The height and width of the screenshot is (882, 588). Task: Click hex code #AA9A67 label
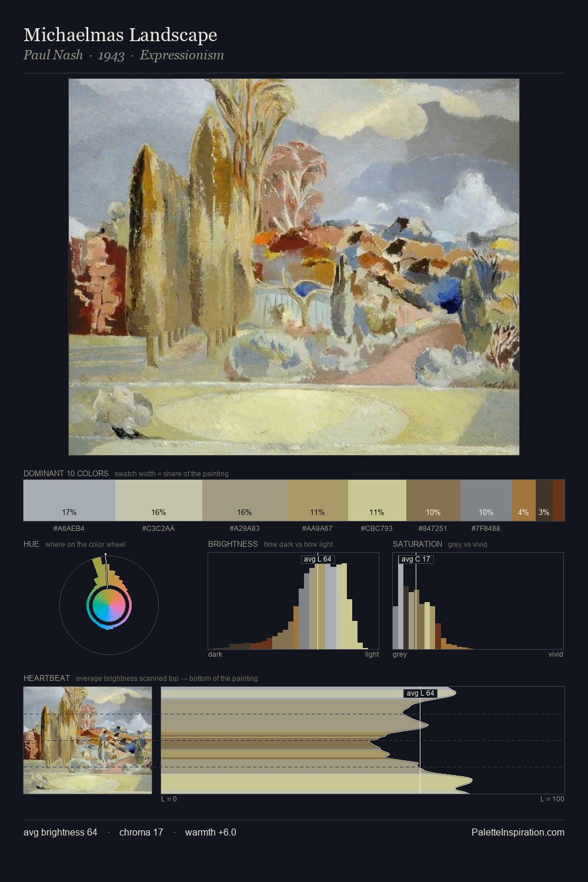(318, 528)
